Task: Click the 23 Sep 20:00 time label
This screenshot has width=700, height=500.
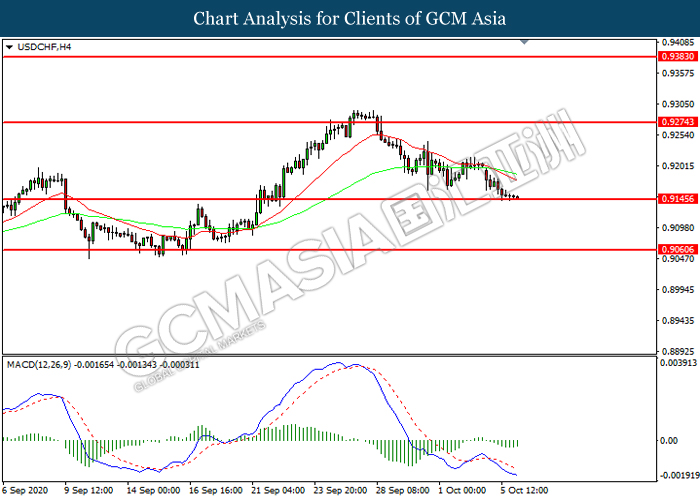Action: click(340, 490)
